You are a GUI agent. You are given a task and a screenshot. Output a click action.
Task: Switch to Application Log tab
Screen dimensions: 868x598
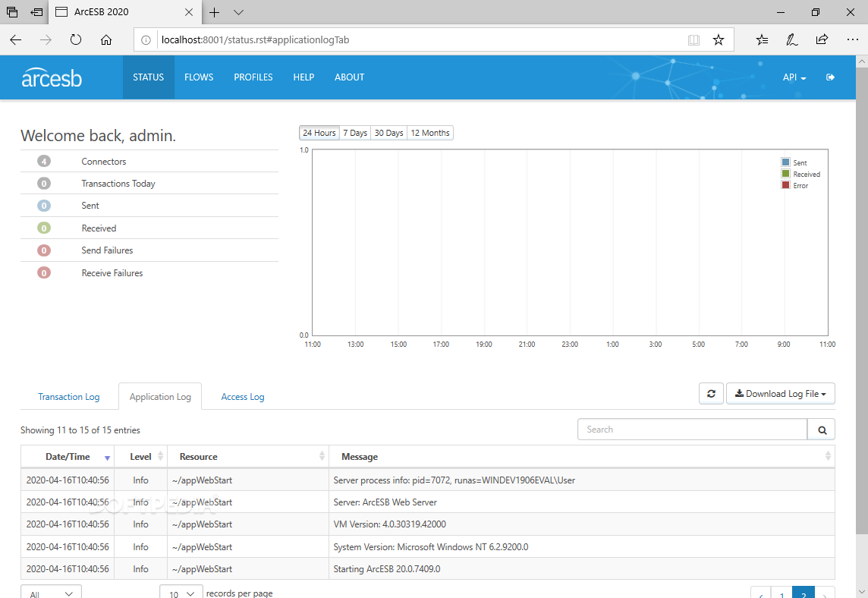click(160, 396)
